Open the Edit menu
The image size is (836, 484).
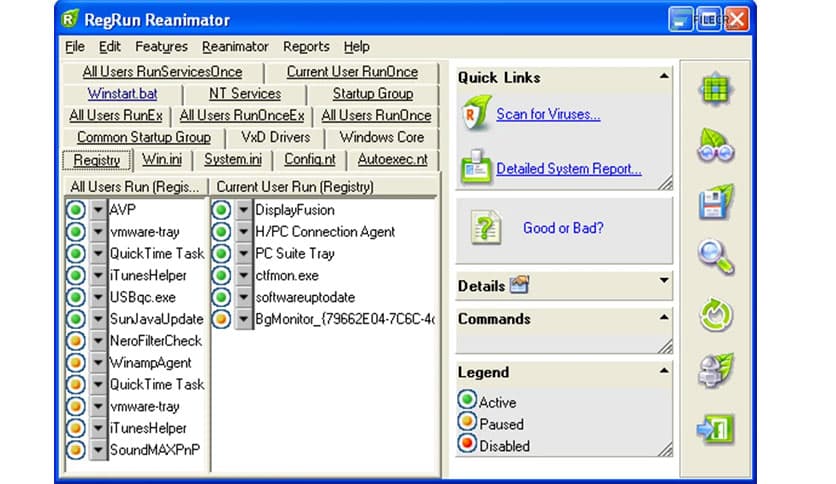(x=110, y=47)
